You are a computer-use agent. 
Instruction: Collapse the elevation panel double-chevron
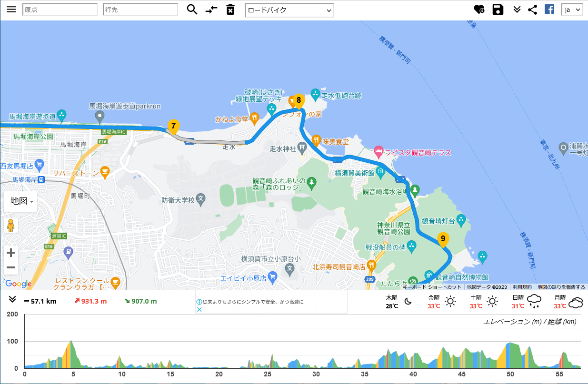[x=12, y=299]
